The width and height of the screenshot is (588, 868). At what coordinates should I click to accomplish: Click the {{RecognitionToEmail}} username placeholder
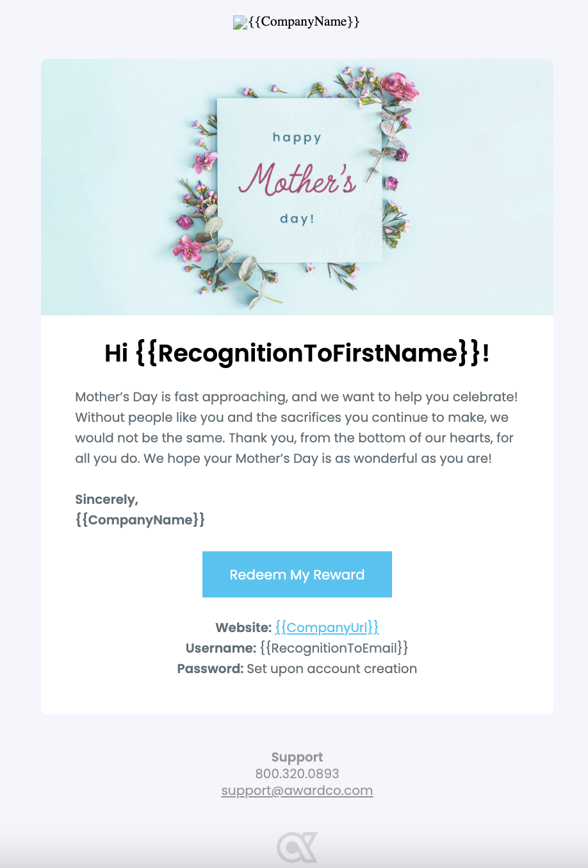(x=334, y=648)
